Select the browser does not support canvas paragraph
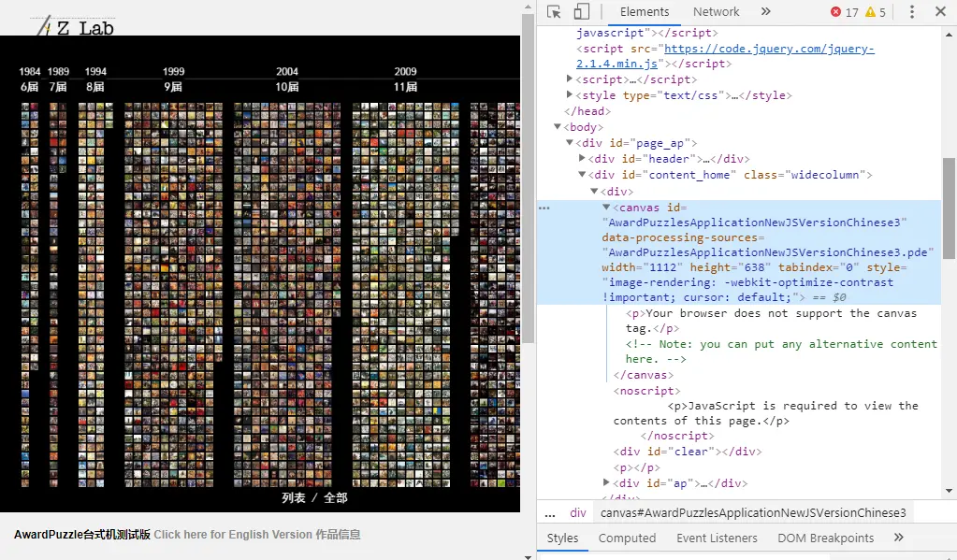The image size is (957, 560). pyautogui.click(x=771, y=321)
